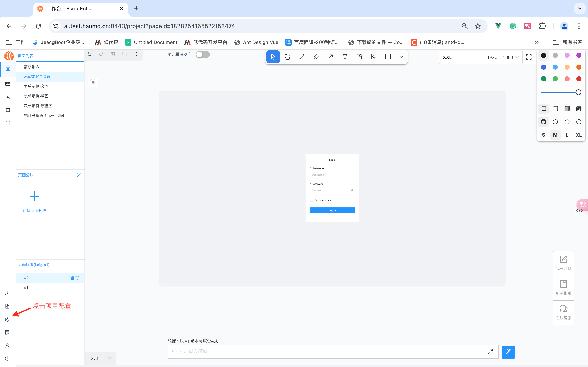Open the XXL 1920 × 1080 size dropdown

tap(481, 57)
